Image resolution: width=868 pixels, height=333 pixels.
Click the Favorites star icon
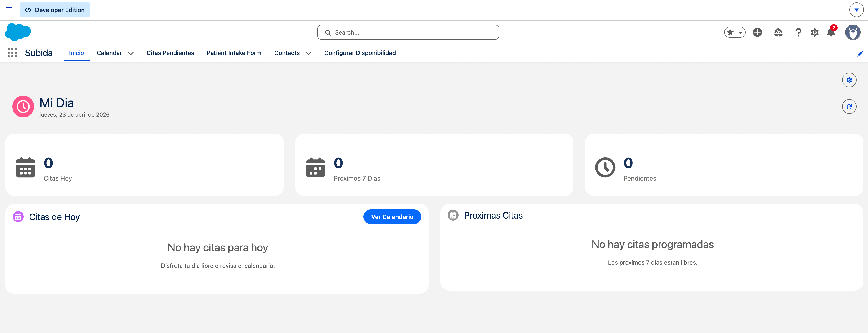click(x=730, y=32)
